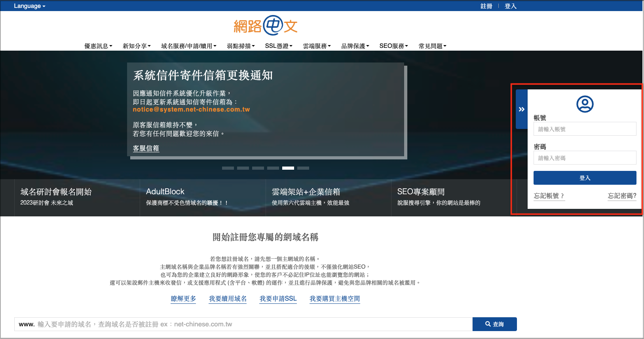Focus the www. domain search input field

click(243, 324)
